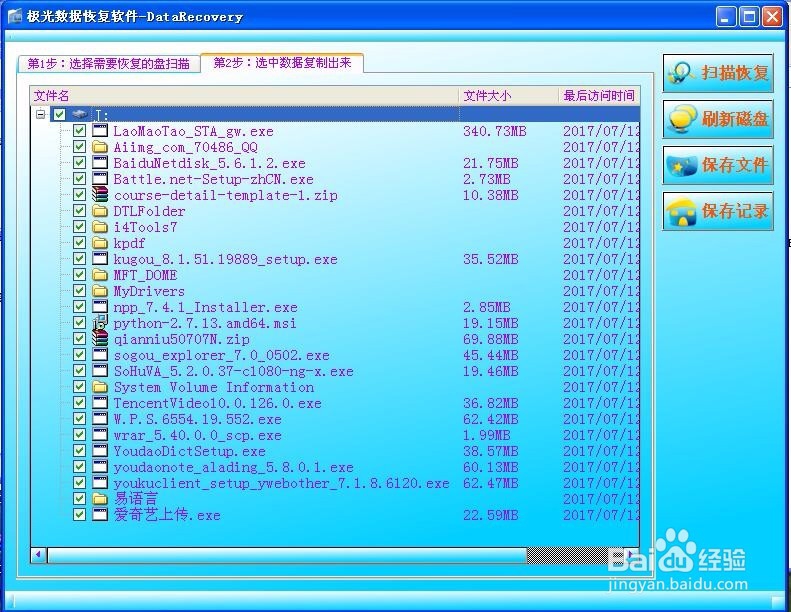The image size is (791, 612).
Task: Click the TencentVideo exe file icon
Action: coord(100,403)
